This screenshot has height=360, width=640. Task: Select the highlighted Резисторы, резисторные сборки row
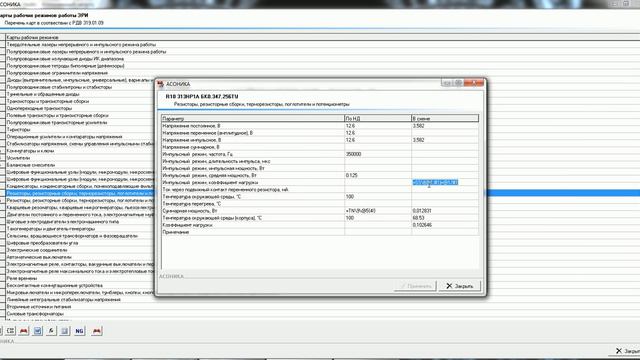(80, 193)
